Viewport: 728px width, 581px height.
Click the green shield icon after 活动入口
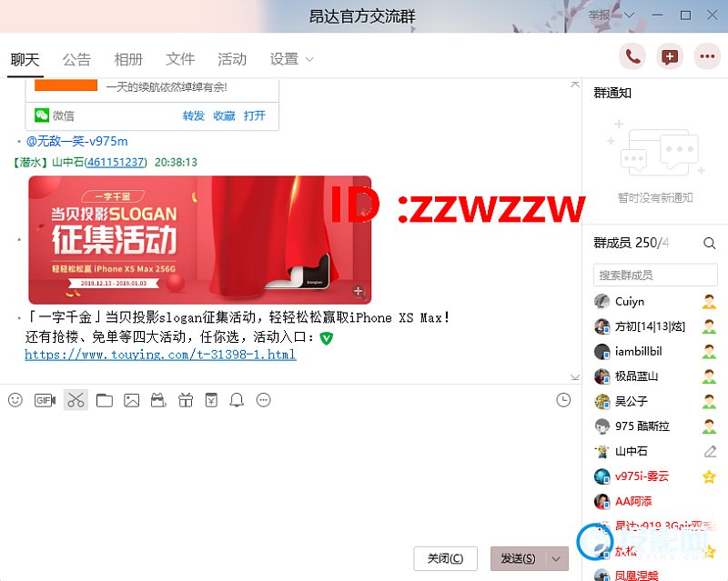tap(327, 338)
